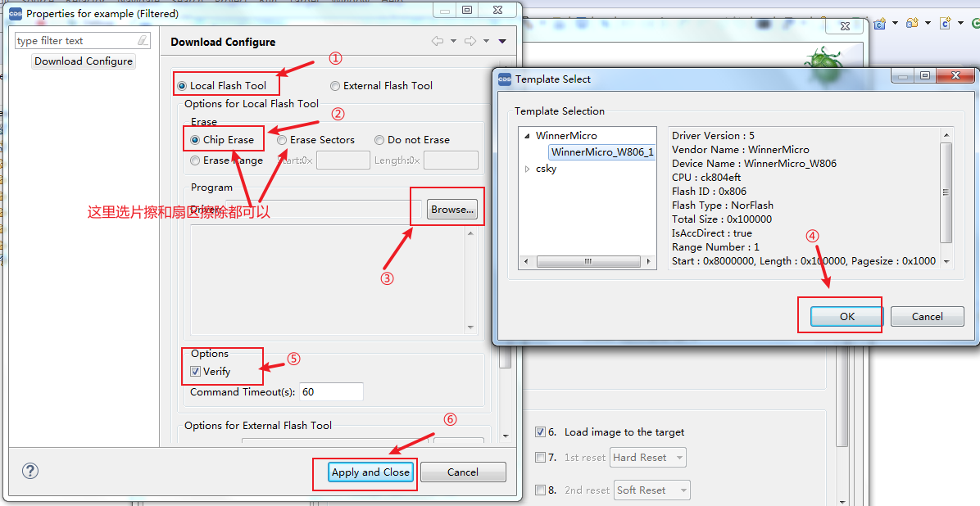Open the back history dropdown arrow

click(x=454, y=41)
